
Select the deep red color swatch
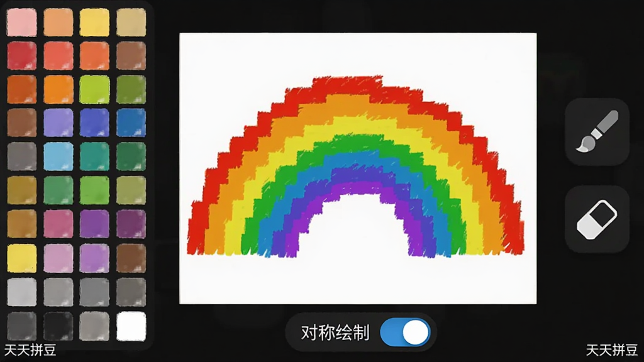[x=22, y=56]
